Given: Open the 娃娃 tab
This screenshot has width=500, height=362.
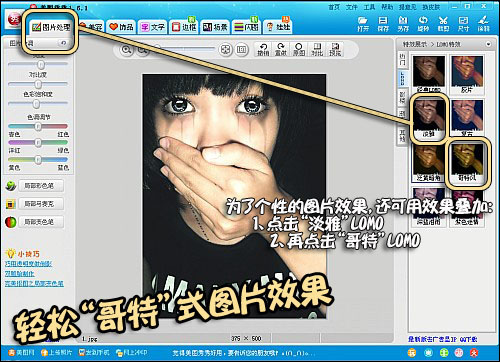Looking at the screenshot, I should (278, 27).
